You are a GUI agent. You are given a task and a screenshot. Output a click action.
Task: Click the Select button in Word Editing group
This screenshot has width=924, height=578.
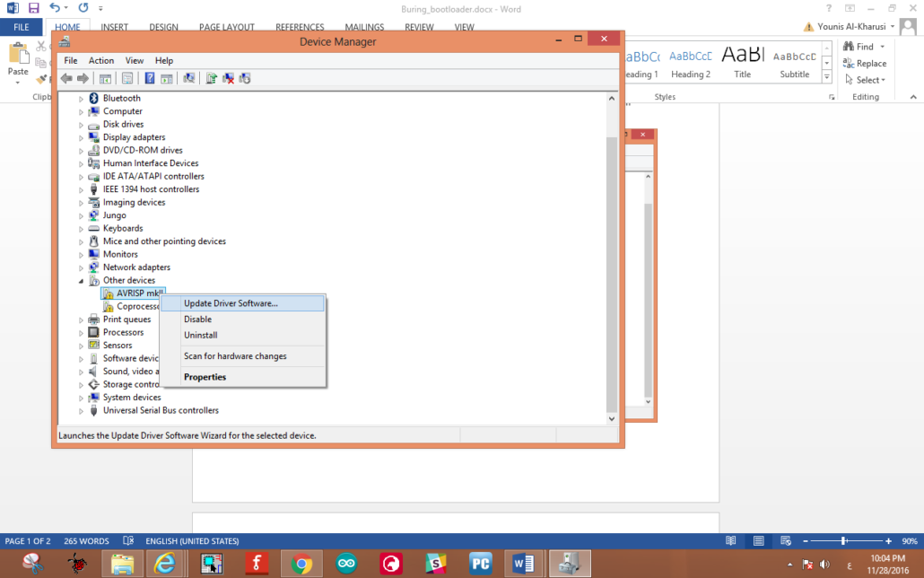865,80
